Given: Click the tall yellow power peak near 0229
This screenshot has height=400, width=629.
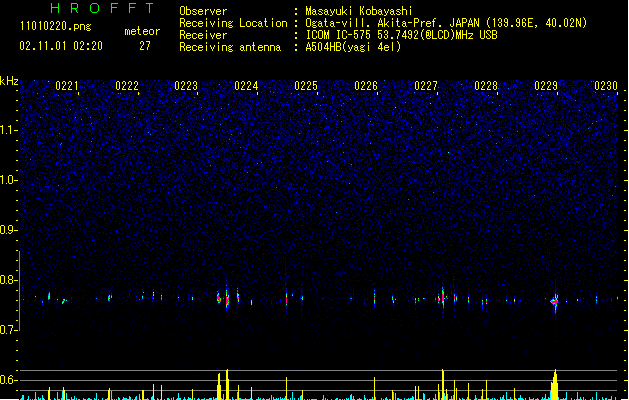Looking at the screenshot, I should (x=555, y=385).
